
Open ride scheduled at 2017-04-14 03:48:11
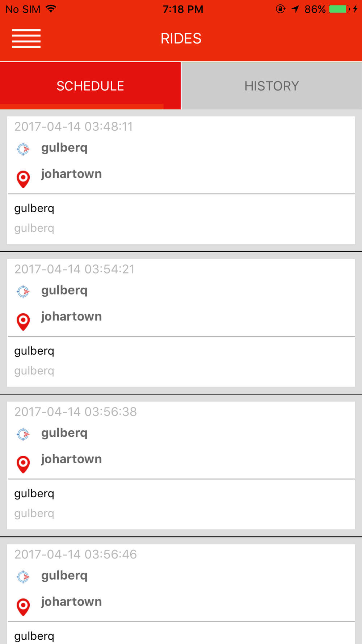[x=181, y=180]
